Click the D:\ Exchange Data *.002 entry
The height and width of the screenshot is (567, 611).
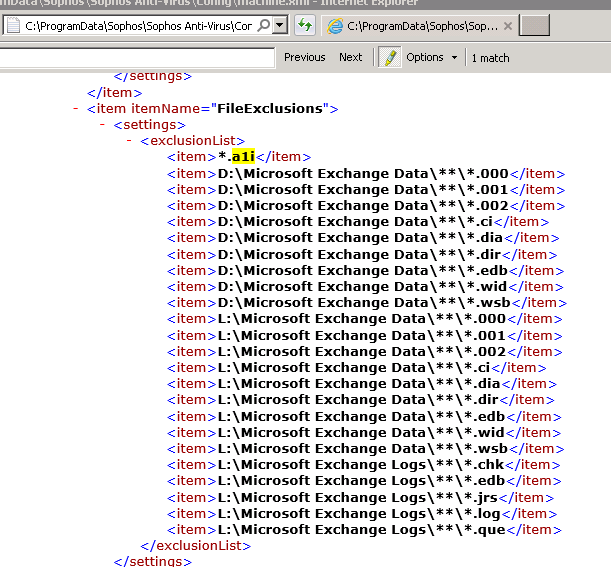[x=366, y=206]
